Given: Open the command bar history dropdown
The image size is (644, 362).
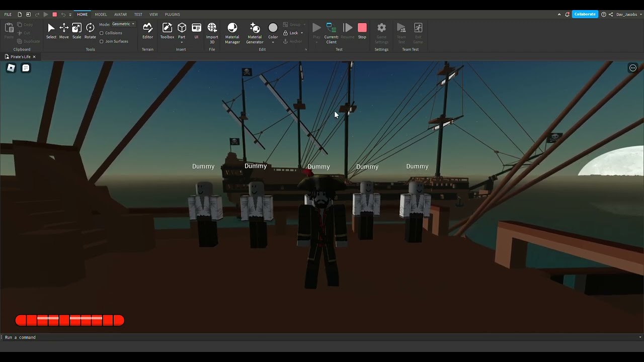Looking at the screenshot, I should coord(640,337).
